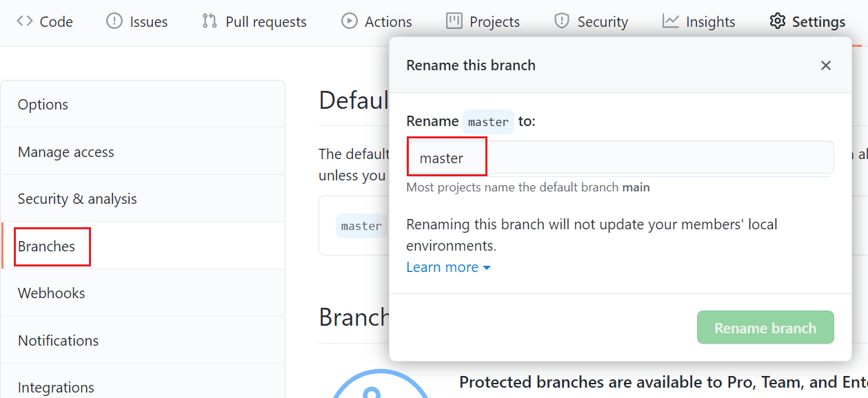868x398 pixels.
Task: Expand the Learn more disclosure triangle
Action: coord(487,267)
